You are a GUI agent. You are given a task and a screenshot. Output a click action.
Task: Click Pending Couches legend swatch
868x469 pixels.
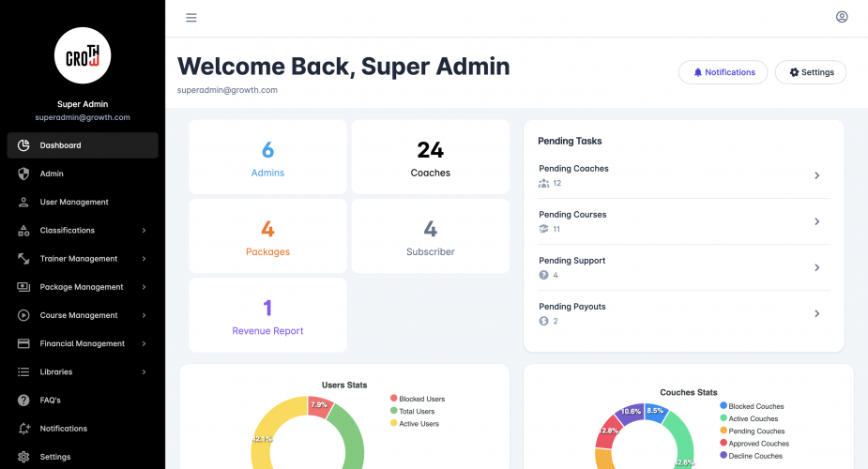pos(723,431)
